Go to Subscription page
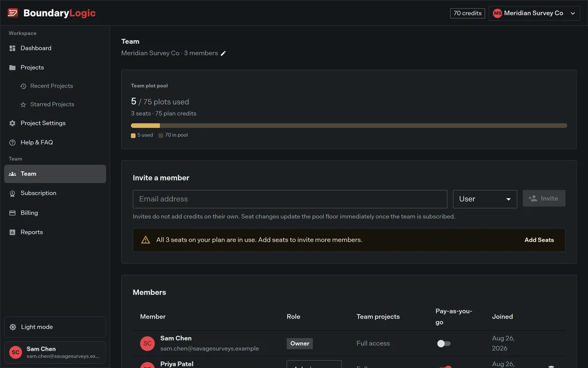The width and height of the screenshot is (588, 368). (x=55, y=193)
